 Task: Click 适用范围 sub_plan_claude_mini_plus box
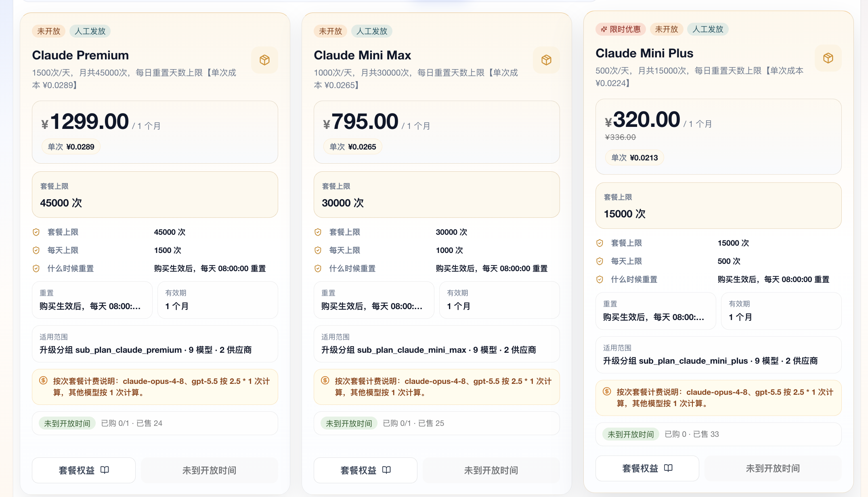pyautogui.click(x=719, y=355)
